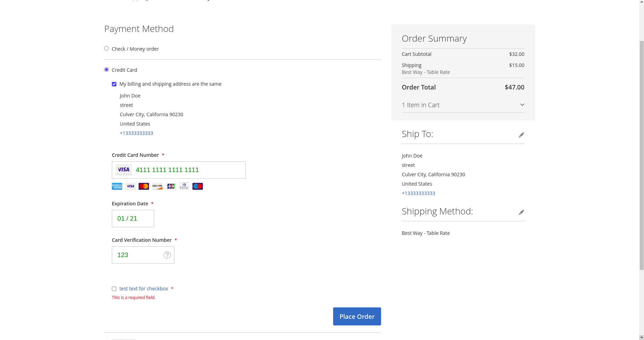Click Shipping cost $15.00
644x340 pixels.
pyautogui.click(x=517, y=65)
